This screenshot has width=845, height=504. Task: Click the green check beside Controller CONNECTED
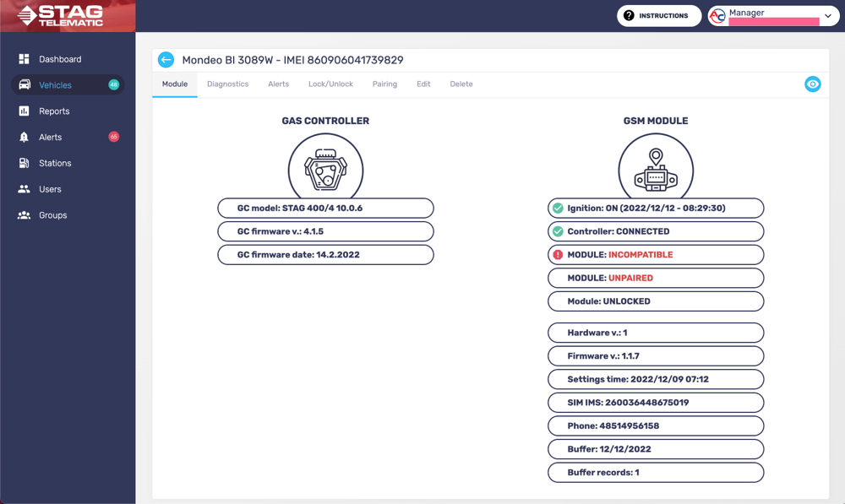coord(558,231)
